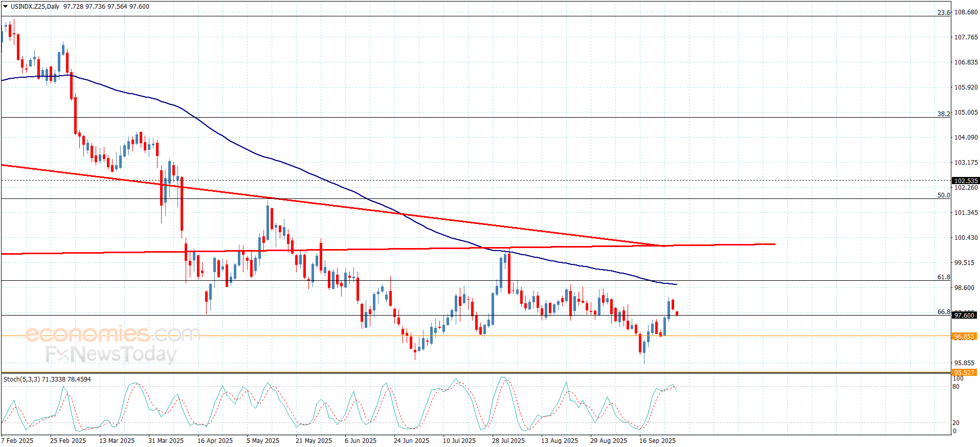Image resolution: width=980 pixels, height=447 pixels.
Task: Click the USINDX.Z25,Daily chart title
Action: [x=35, y=7]
